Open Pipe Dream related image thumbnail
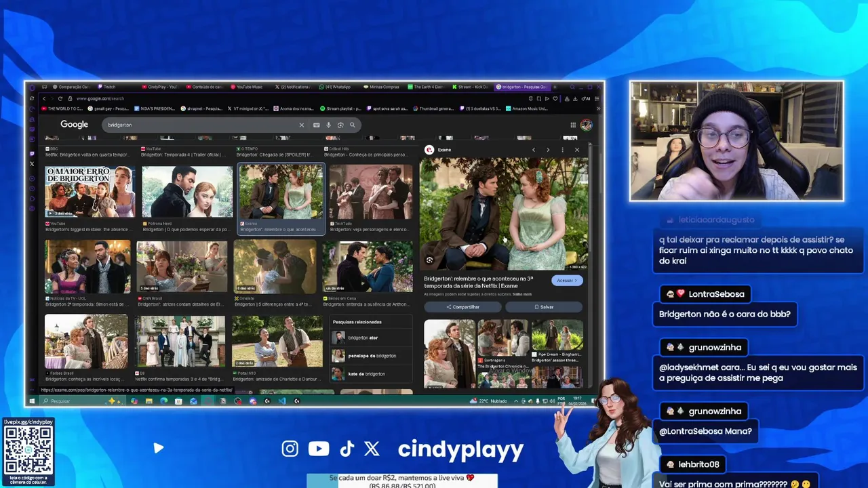 point(557,334)
